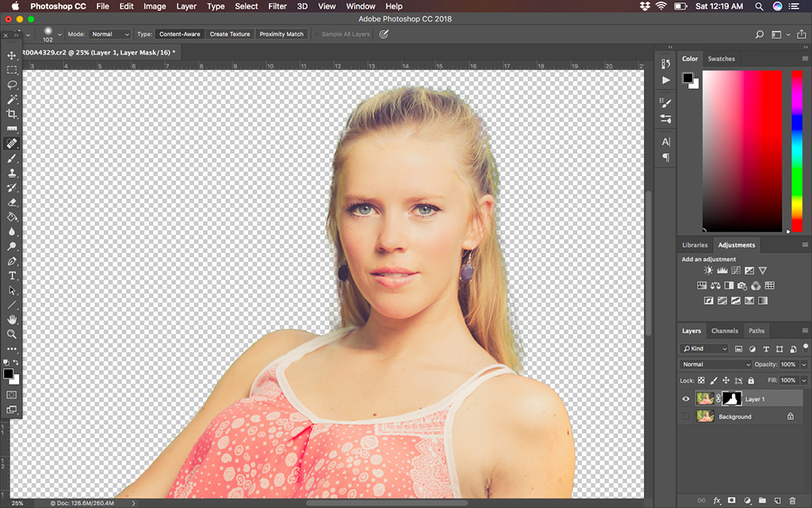This screenshot has width=812, height=508.
Task: Choose the Create Texture type button
Action: (229, 34)
